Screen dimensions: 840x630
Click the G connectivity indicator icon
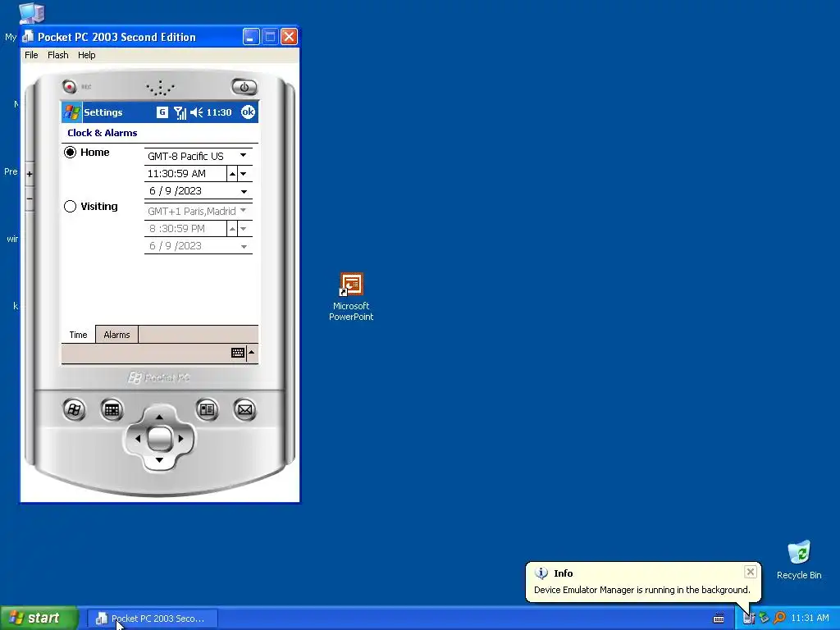(x=162, y=112)
